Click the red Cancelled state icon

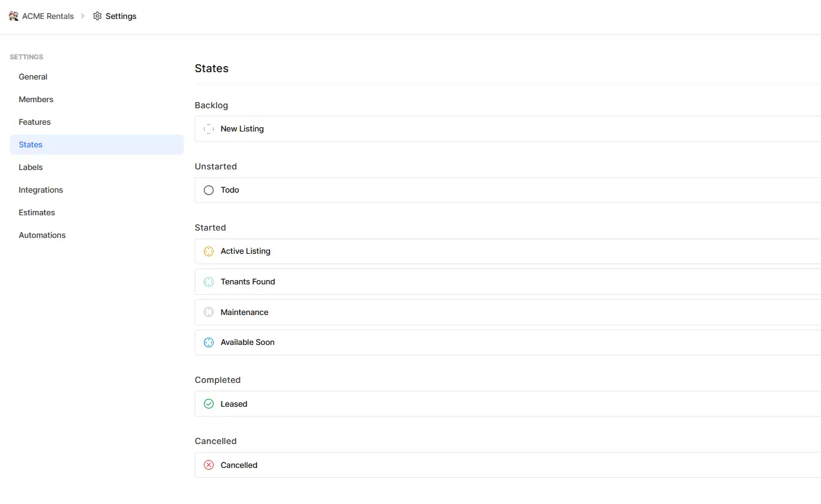click(209, 465)
